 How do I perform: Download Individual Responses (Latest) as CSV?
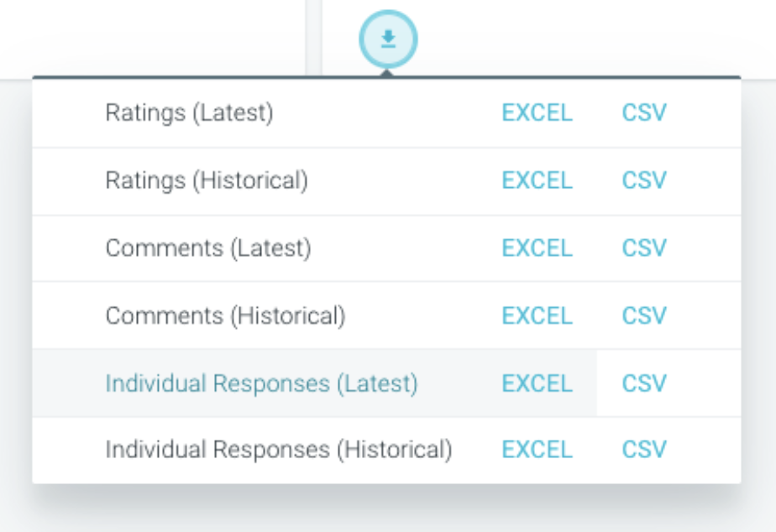(644, 383)
